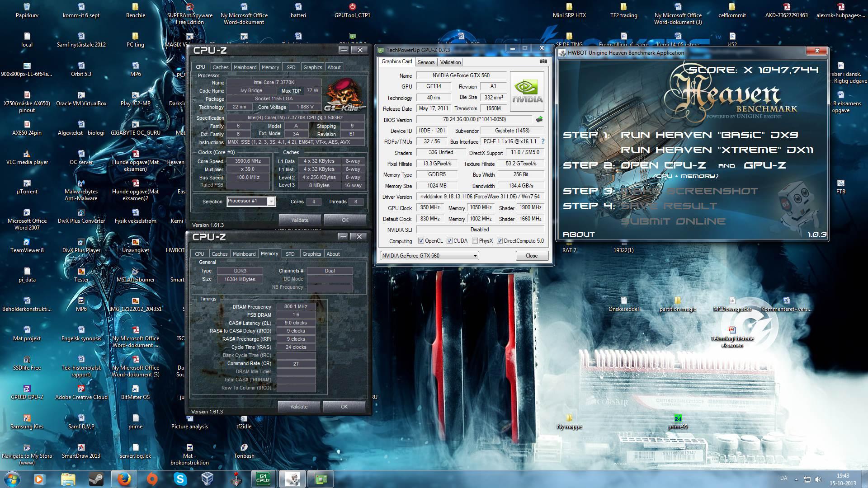The image size is (868, 488).
Task: Toggle the CUDA checkbox in GPU-Z
Action: coord(449,241)
